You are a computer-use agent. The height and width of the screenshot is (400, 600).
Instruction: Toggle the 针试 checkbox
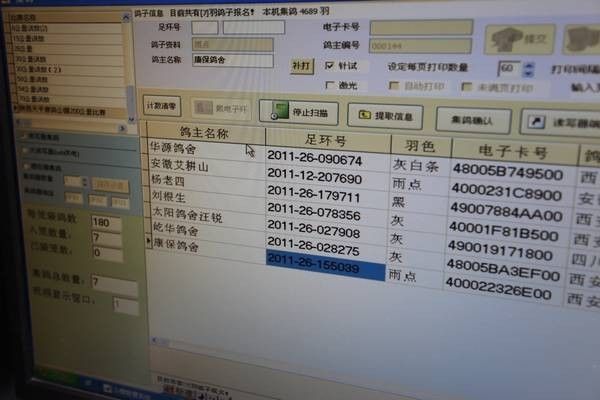[329, 65]
